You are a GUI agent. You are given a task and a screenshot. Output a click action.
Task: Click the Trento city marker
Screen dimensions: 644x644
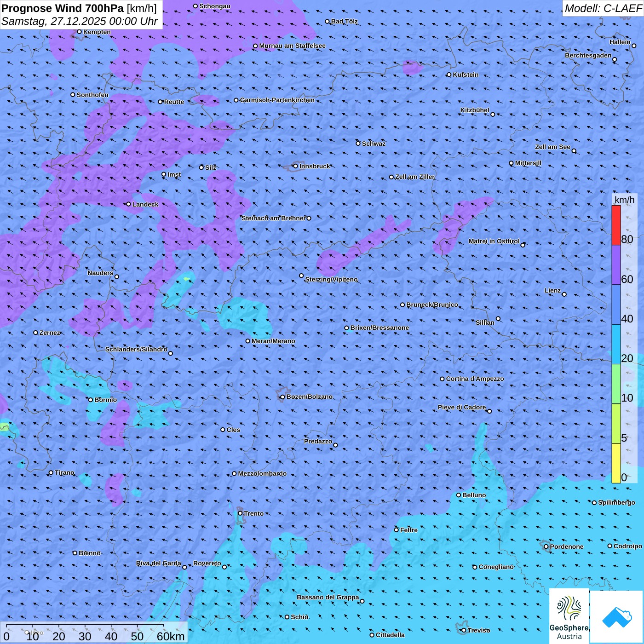click(240, 513)
